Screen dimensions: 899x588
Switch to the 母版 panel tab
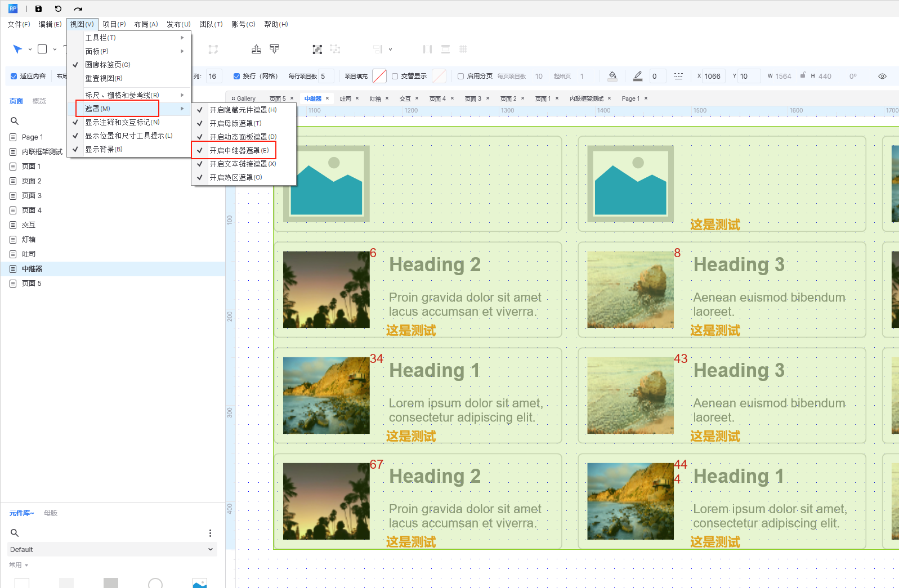(51, 513)
